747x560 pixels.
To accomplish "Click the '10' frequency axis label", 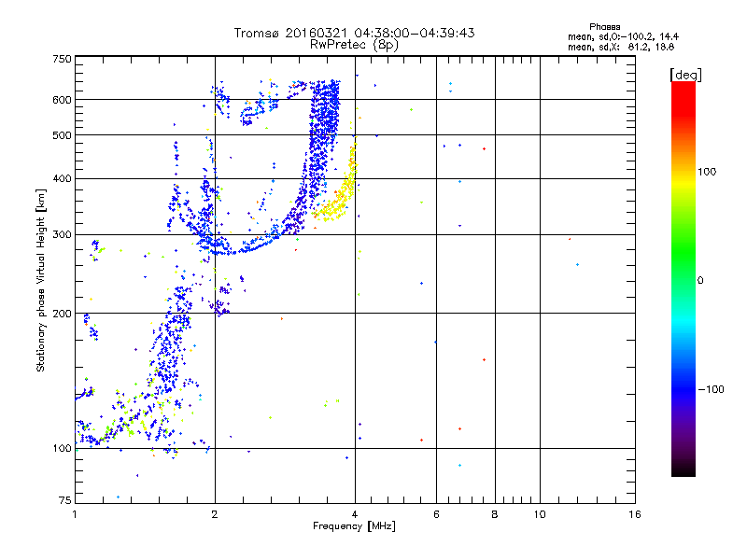I will (540, 514).
